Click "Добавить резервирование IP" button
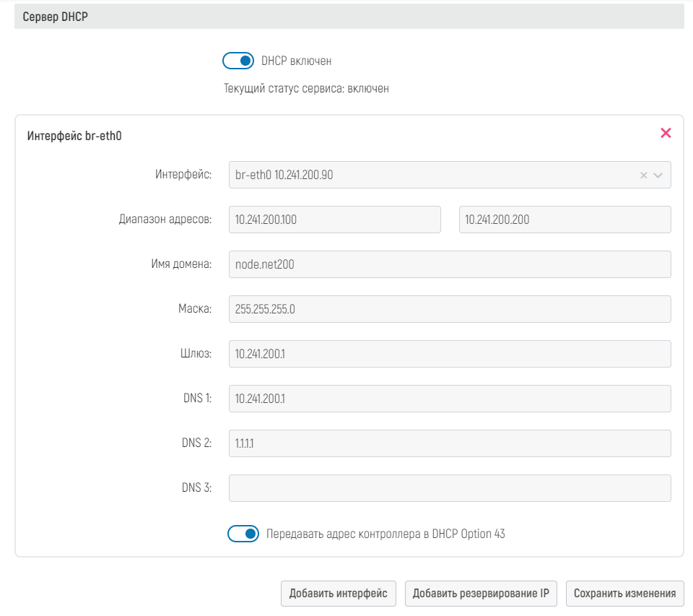Screen dimensions: 693x616 [481, 594]
